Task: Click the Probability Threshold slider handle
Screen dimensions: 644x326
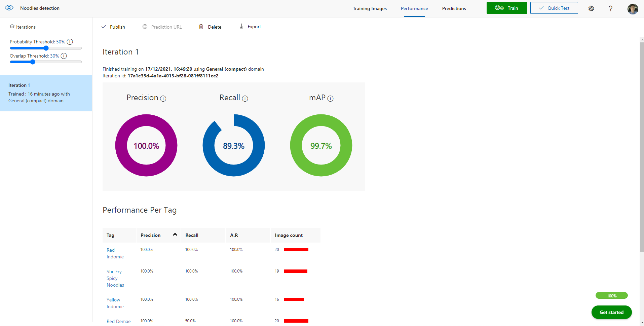Action: [46, 48]
